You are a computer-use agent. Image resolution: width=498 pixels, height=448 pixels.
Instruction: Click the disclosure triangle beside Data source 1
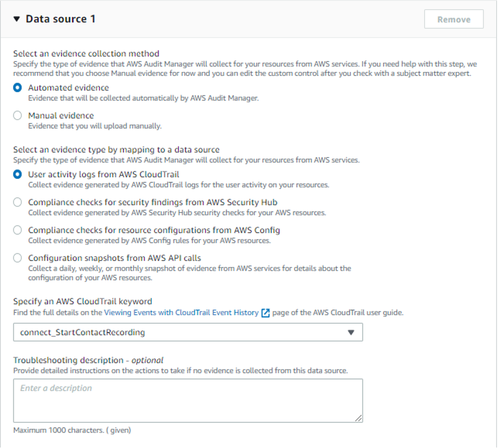tap(18, 19)
